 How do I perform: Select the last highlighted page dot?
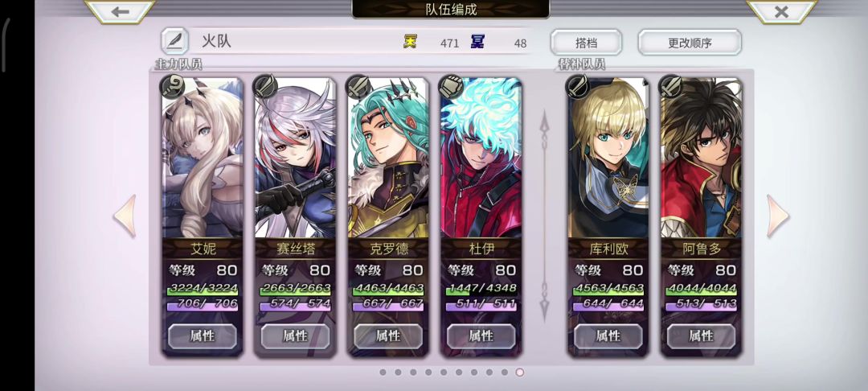pos(519,372)
